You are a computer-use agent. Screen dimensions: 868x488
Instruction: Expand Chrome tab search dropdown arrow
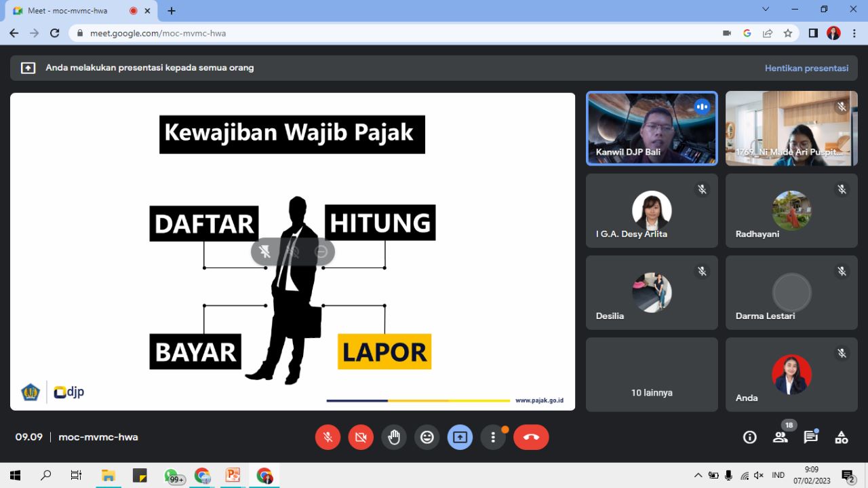pos(766,10)
